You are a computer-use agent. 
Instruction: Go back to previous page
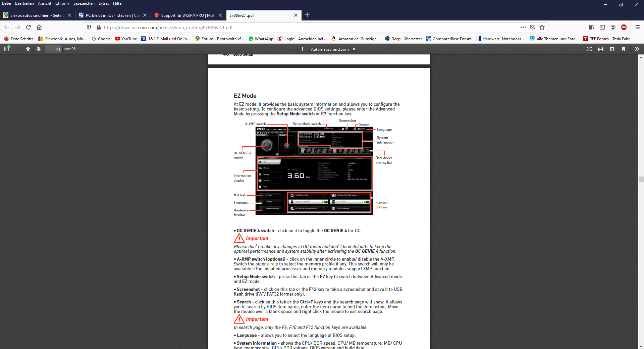click(x=7, y=27)
